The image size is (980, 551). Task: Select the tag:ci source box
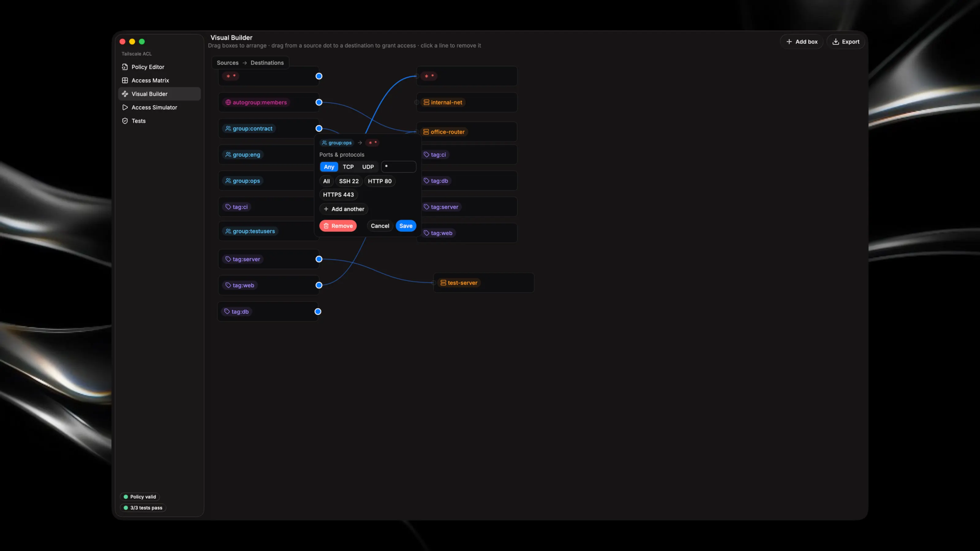[266, 207]
